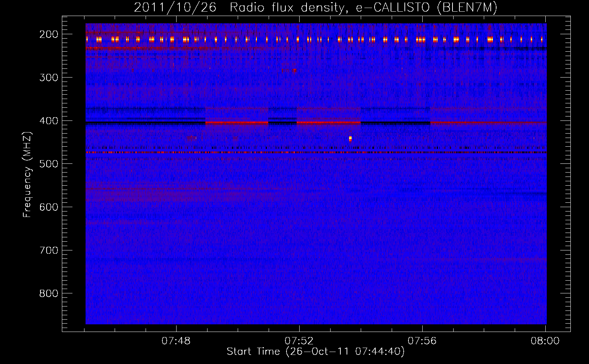Click the 08:00 time tick label

(x=545, y=341)
